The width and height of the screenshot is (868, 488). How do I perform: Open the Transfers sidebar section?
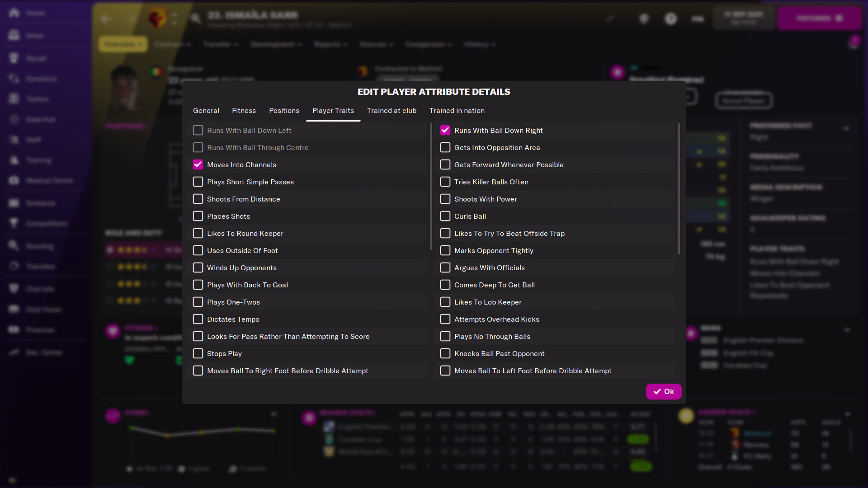39,266
